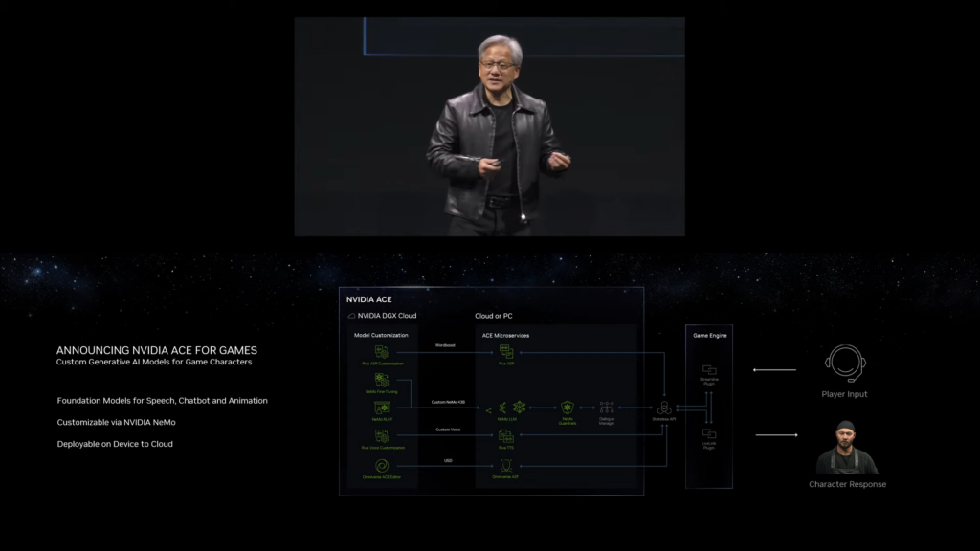Select the Riva Voice Customization icon
Screen dimensions: 980x551
[x=380, y=434]
